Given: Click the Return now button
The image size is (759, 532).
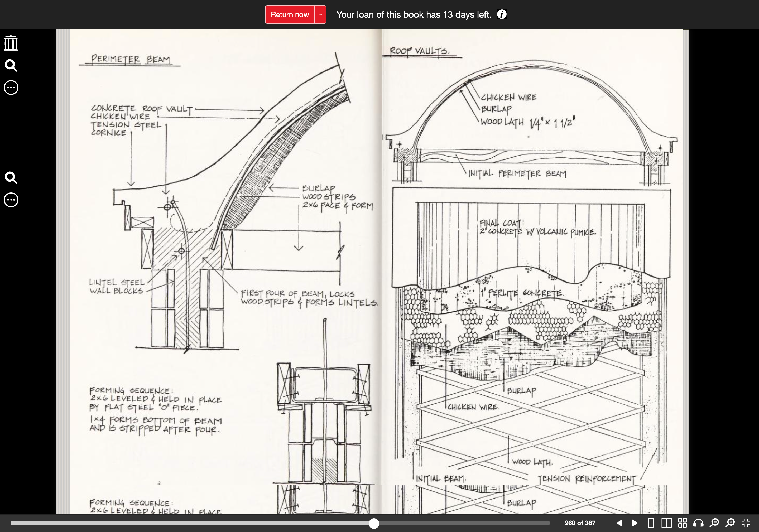Looking at the screenshot, I should pyautogui.click(x=290, y=14).
